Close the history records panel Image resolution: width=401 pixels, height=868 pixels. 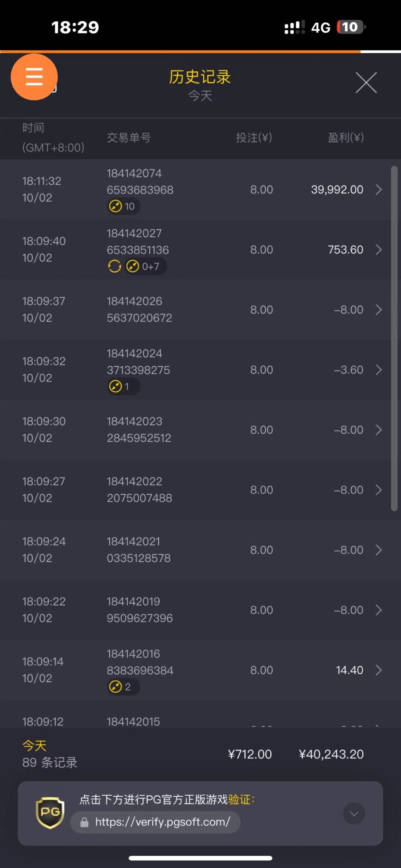click(x=366, y=82)
